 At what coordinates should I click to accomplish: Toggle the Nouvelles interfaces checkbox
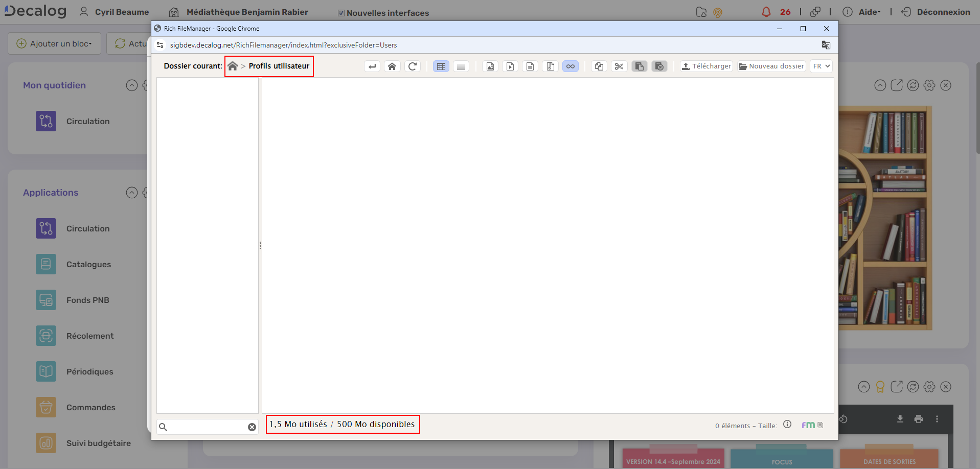click(x=341, y=13)
